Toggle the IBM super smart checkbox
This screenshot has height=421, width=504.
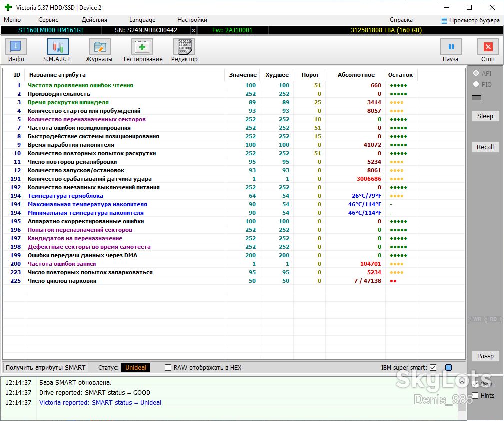[433, 368]
